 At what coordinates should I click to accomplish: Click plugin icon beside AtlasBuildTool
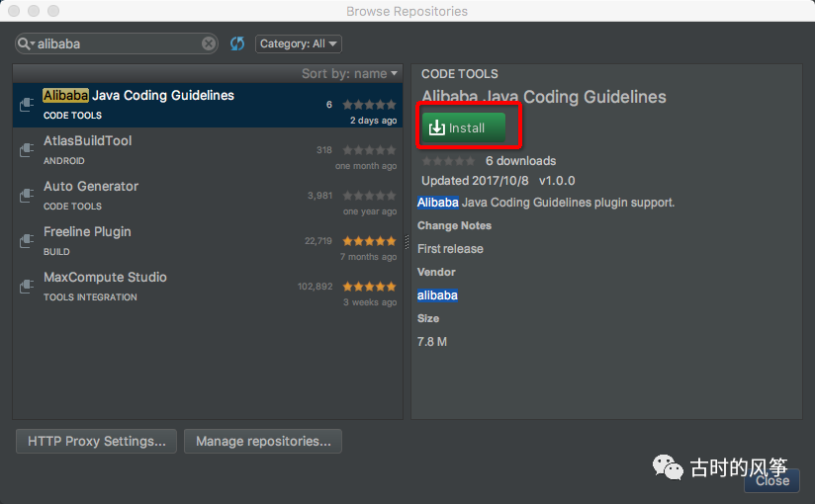pyautogui.click(x=27, y=150)
